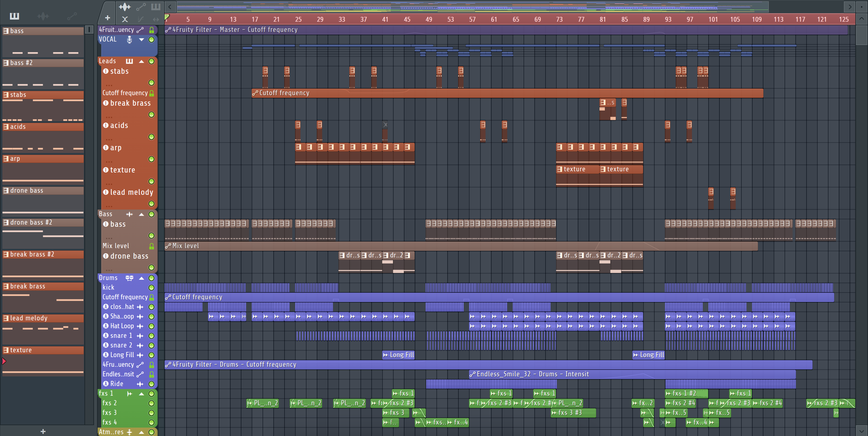The image size is (868, 436).
Task: Click the 4Fru..uency automation link icon
Action: [140, 365]
